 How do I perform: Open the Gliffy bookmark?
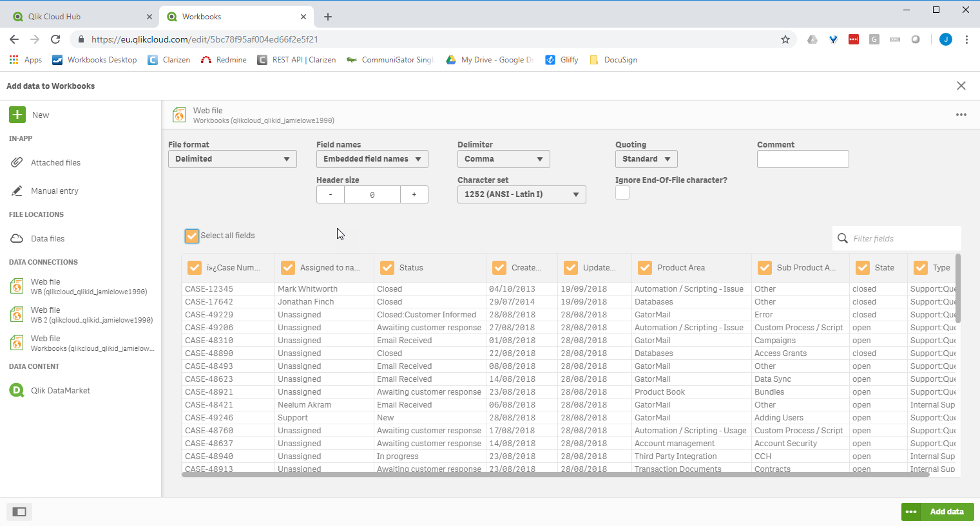[562, 60]
